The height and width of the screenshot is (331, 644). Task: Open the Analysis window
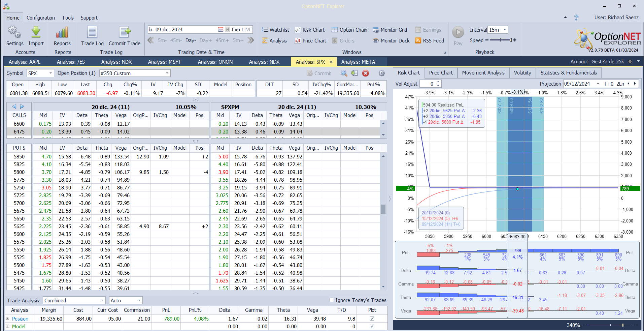pos(274,41)
